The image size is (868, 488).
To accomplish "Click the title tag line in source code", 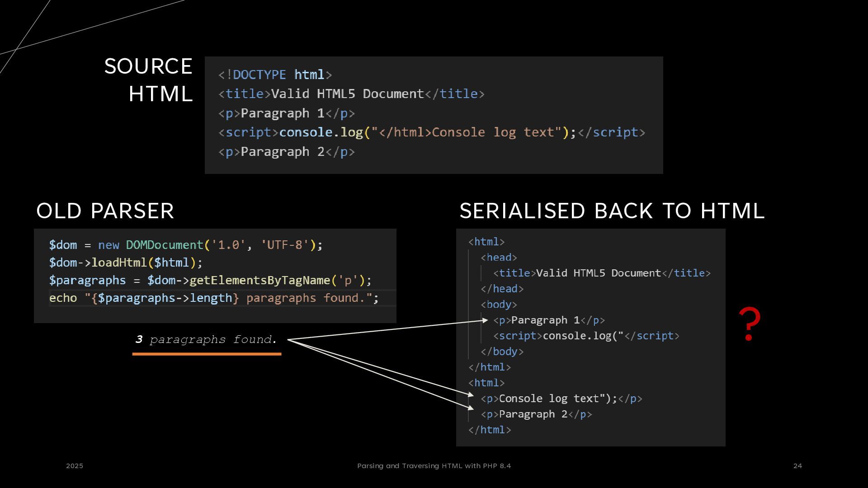I will coord(351,94).
